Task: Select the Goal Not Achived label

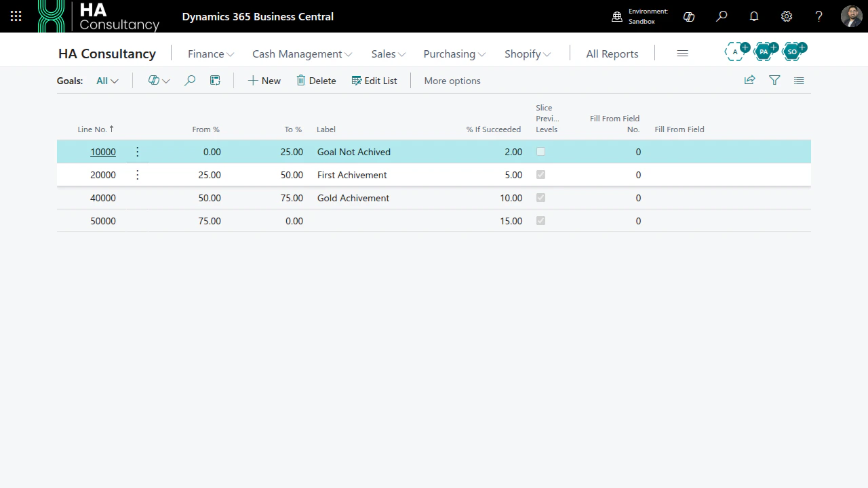Action: [x=354, y=152]
